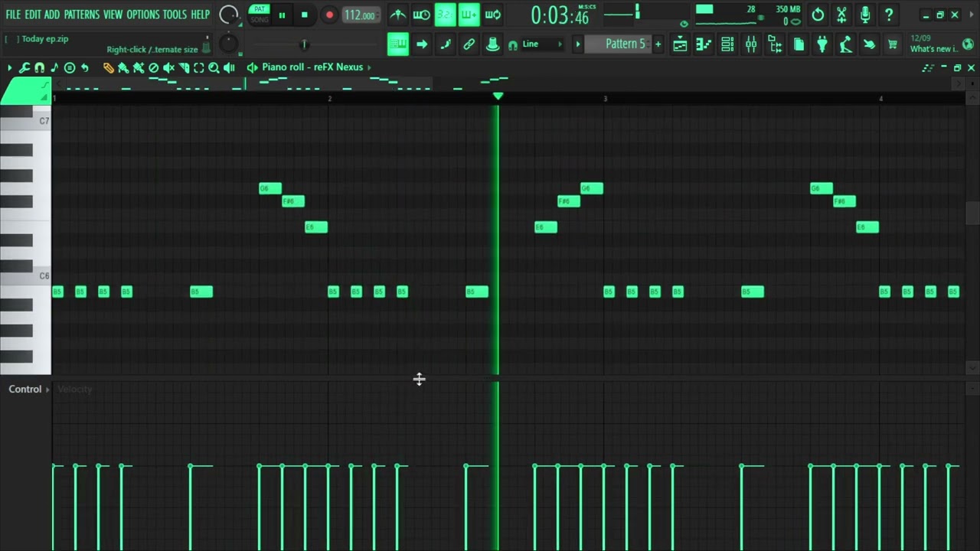The height and width of the screenshot is (551, 980).
Task: Pause playback
Action: tap(282, 15)
